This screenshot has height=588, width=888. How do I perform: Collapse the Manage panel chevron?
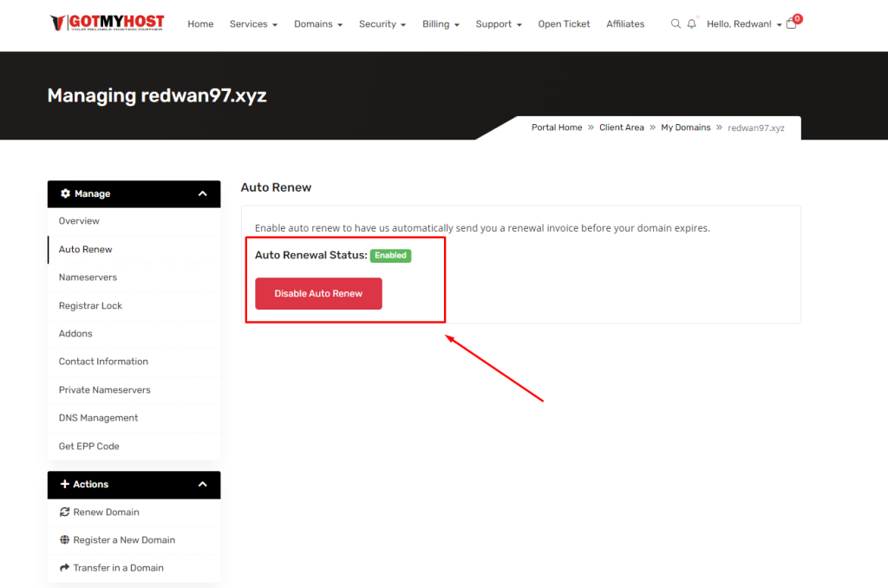(203, 194)
